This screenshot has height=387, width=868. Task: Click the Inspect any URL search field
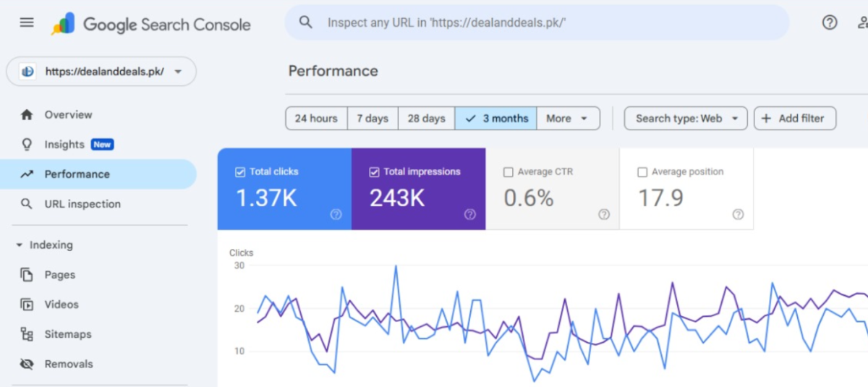(537, 22)
